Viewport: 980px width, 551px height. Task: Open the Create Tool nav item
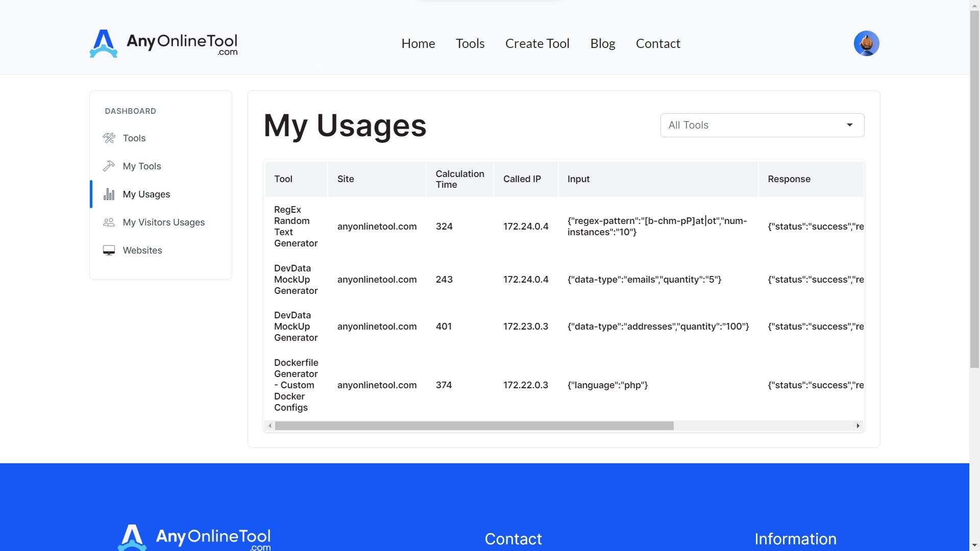click(x=537, y=43)
